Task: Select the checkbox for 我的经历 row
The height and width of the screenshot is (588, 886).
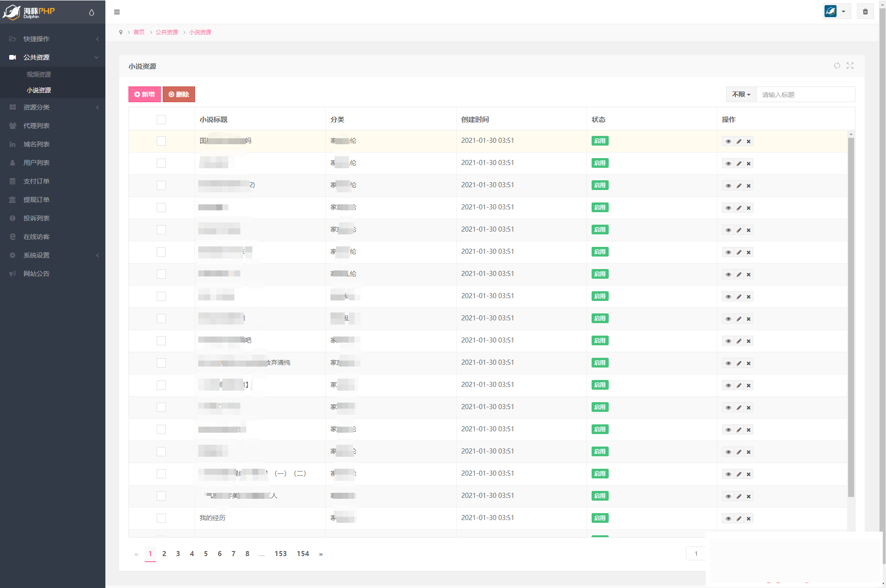Action: coord(161,518)
